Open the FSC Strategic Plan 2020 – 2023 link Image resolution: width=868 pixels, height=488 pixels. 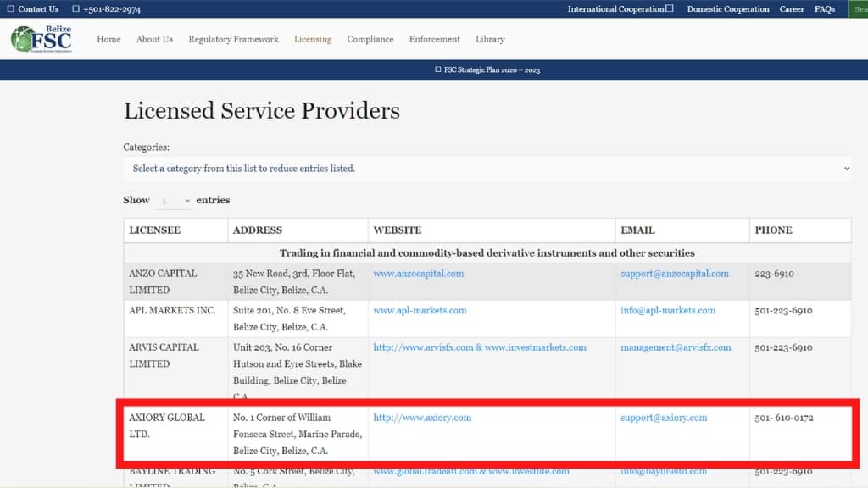[x=492, y=69]
